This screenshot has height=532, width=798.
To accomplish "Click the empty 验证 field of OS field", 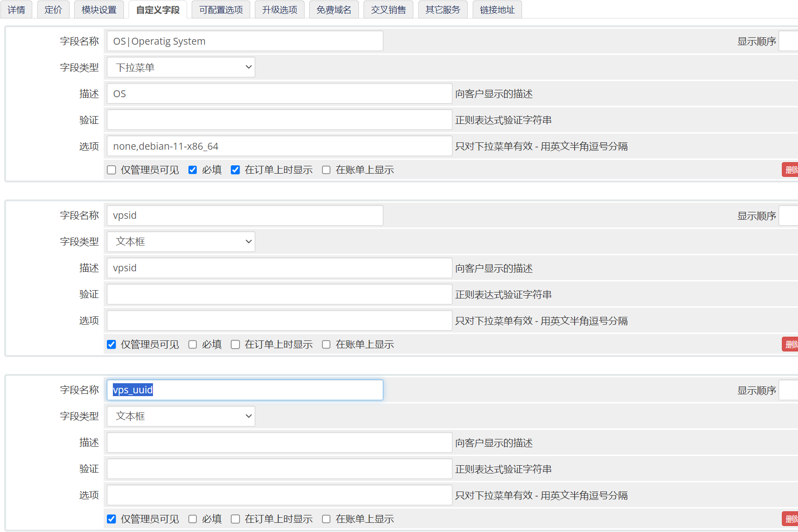I will pos(280,120).
